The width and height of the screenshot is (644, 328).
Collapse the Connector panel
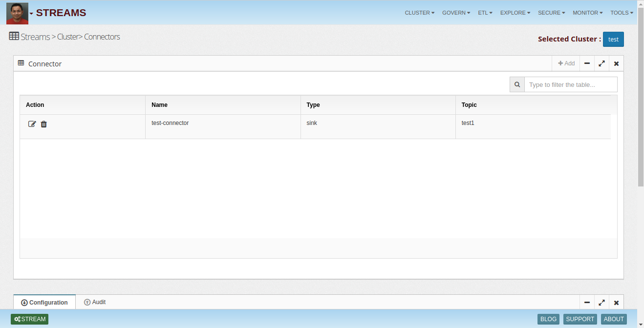click(587, 63)
